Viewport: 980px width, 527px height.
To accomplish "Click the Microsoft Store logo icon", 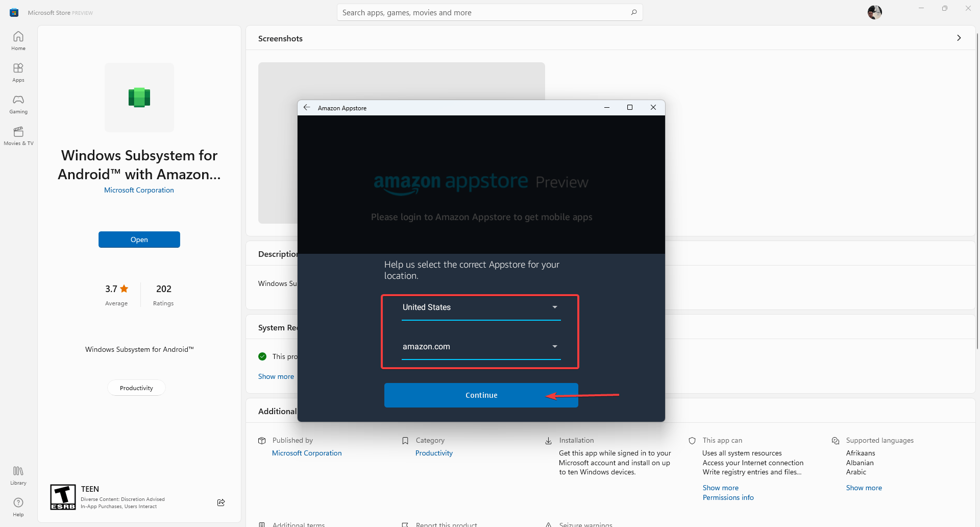I will tap(14, 12).
